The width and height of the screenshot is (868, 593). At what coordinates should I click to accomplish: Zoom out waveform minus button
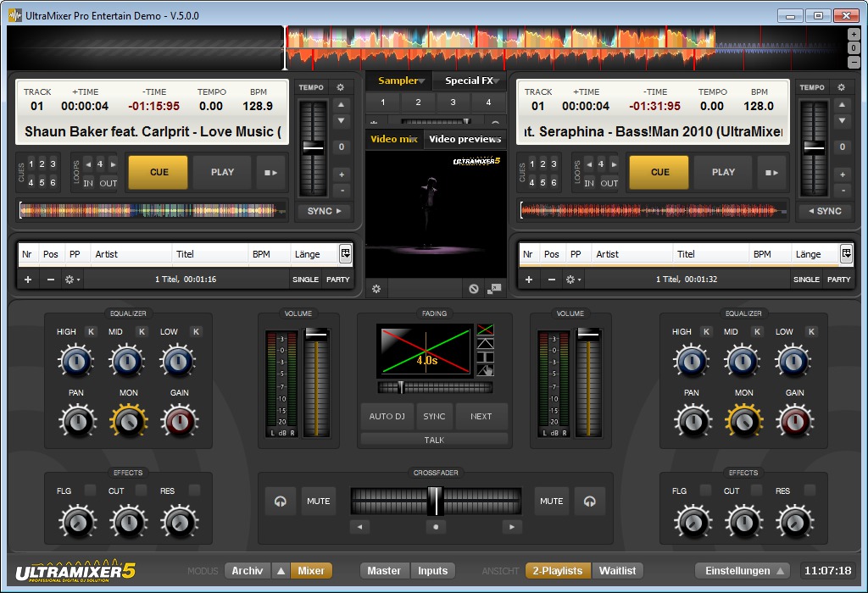[854, 61]
